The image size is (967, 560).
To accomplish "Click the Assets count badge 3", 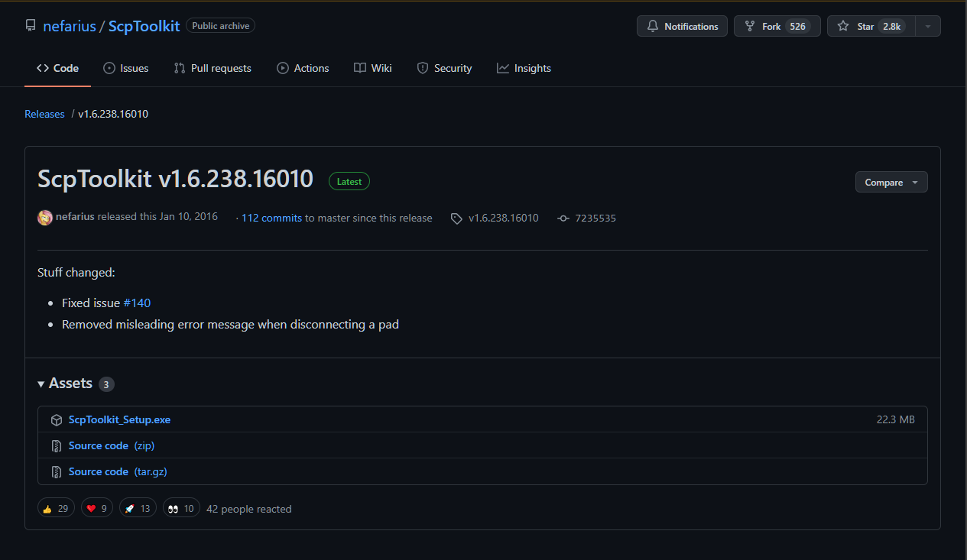I will click(106, 384).
